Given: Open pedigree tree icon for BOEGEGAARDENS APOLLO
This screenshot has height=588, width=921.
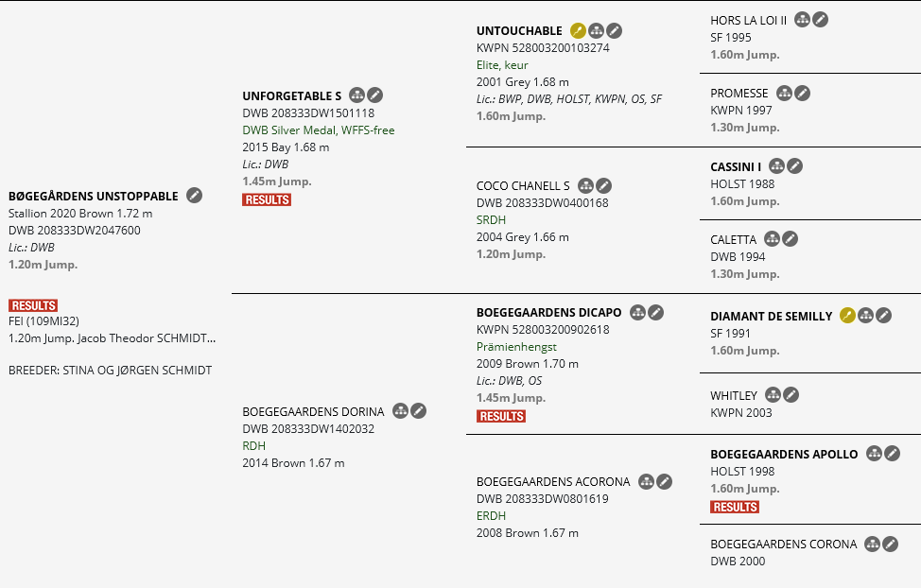Looking at the screenshot, I should (874, 454).
